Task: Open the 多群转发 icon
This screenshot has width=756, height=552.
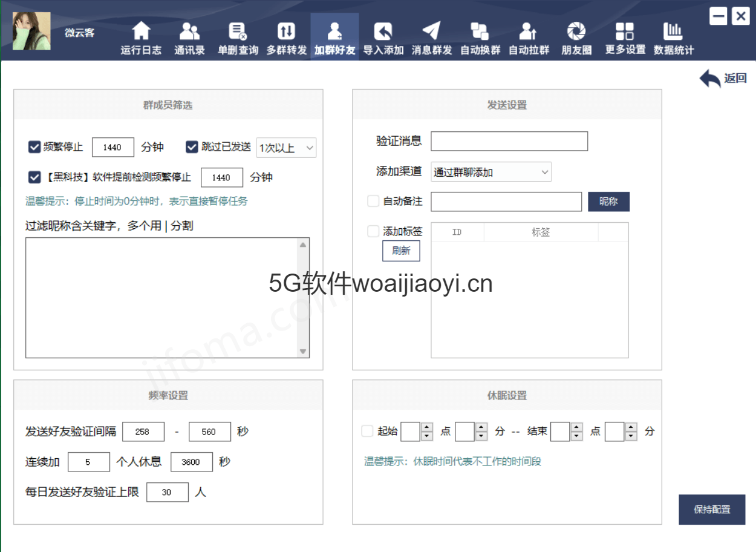Action: pos(286,31)
